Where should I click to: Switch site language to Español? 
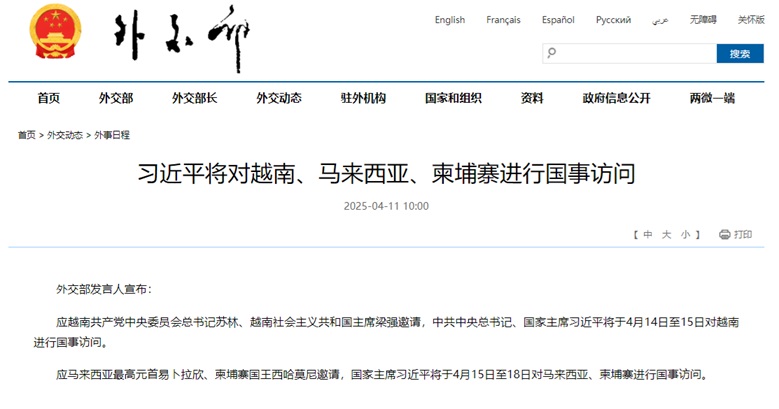[x=558, y=20]
